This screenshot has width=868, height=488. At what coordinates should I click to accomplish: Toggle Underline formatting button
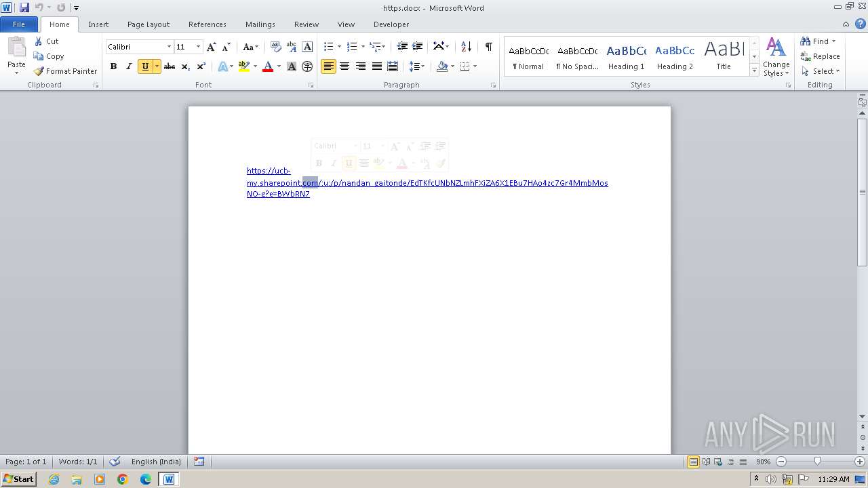tap(144, 66)
